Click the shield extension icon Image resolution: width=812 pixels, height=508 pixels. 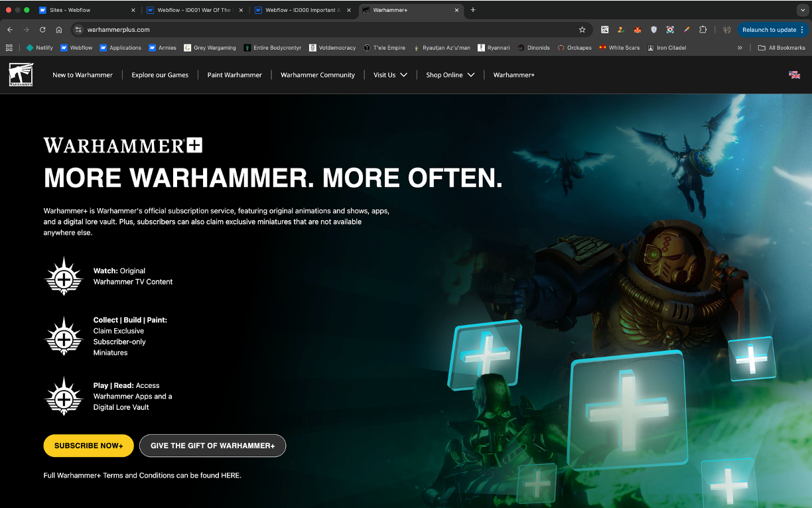tap(654, 30)
